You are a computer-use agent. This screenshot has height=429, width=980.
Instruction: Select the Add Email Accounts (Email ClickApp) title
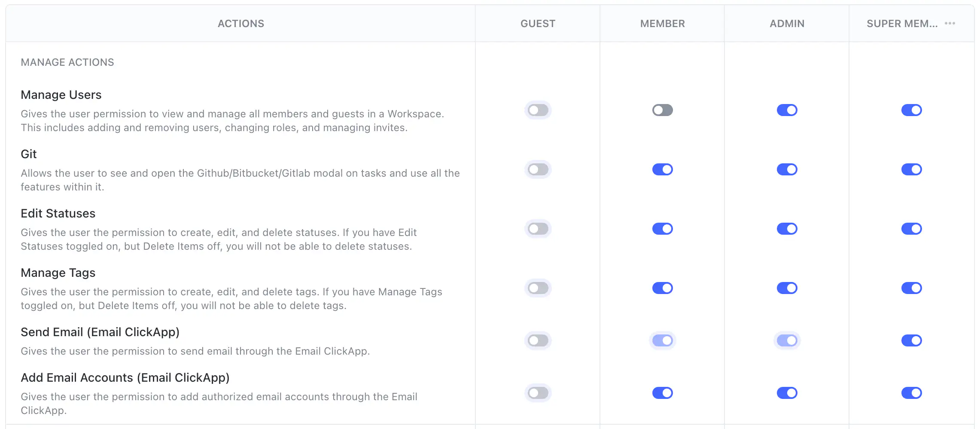[125, 377]
